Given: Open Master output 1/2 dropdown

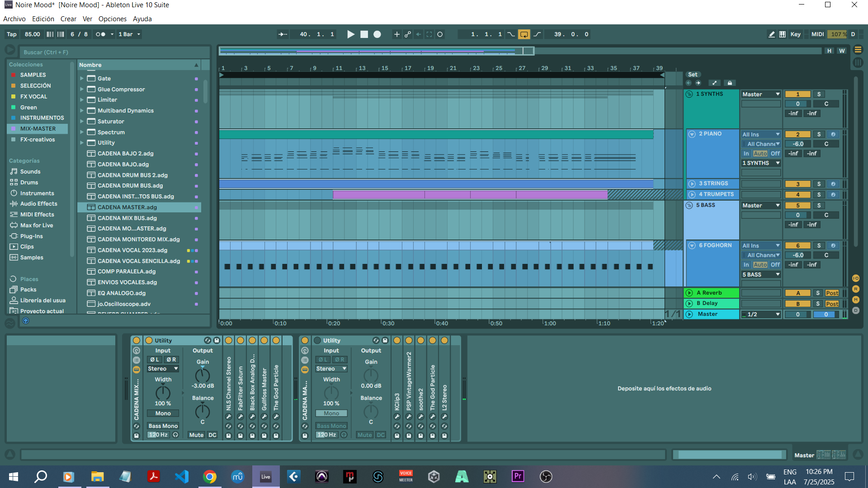Looking at the screenshot, I should (x=761, y=314).
